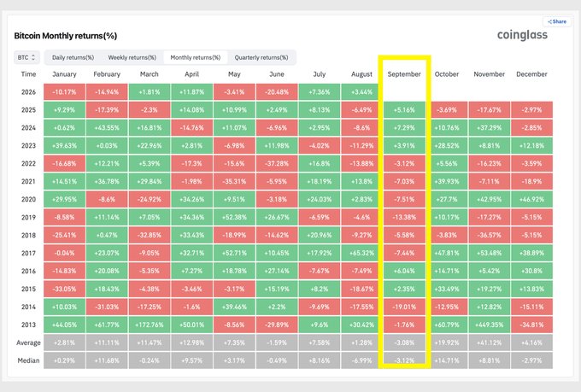
Task: Click the April column header
Action: pyautogui.click(x=192, y=74)
